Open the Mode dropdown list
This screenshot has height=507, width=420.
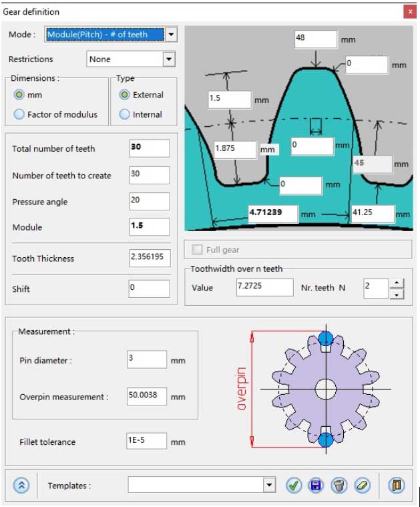pos(171,35)
